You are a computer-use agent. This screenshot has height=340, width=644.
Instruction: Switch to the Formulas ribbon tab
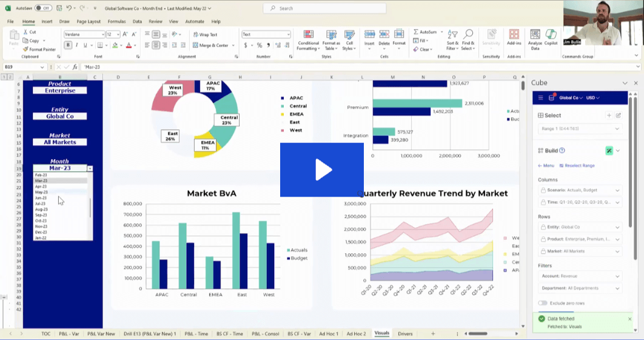pyautogui.click(x=116, y=21)
